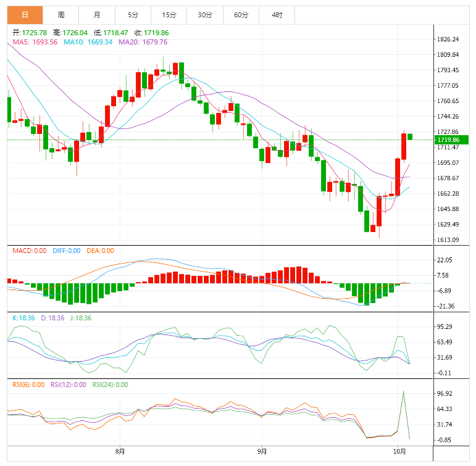Click the 1744.26 price axis value
The height and width of the screenshot is (466, 476).
[x=448, y=117]
